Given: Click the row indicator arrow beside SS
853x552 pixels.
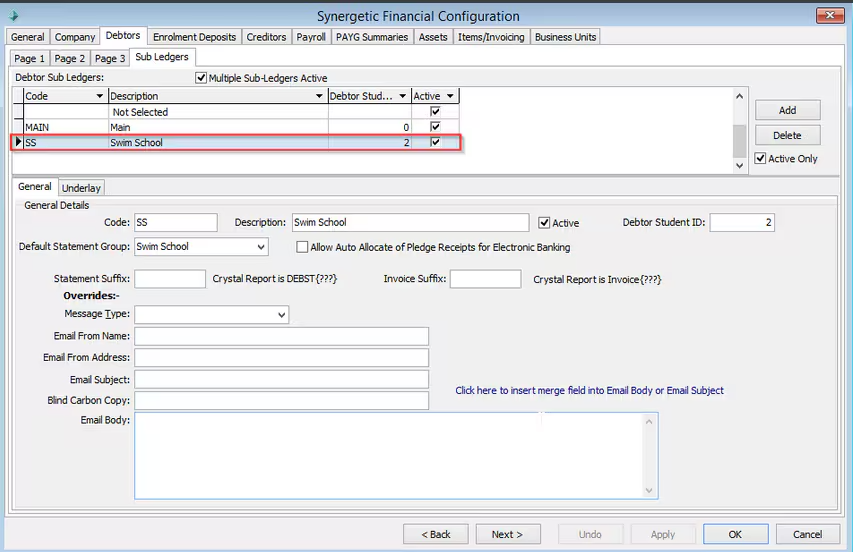Looking at the screenshot, I should (x=18, y=142).
